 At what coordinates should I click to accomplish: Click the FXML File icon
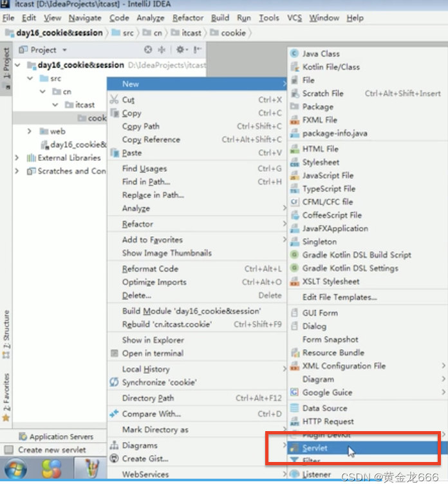[294, 120]
